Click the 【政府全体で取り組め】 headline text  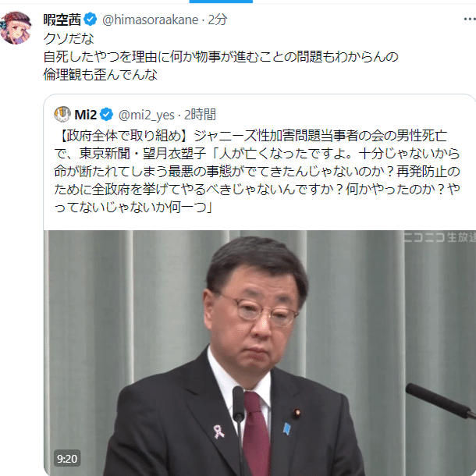pos(123,136)
